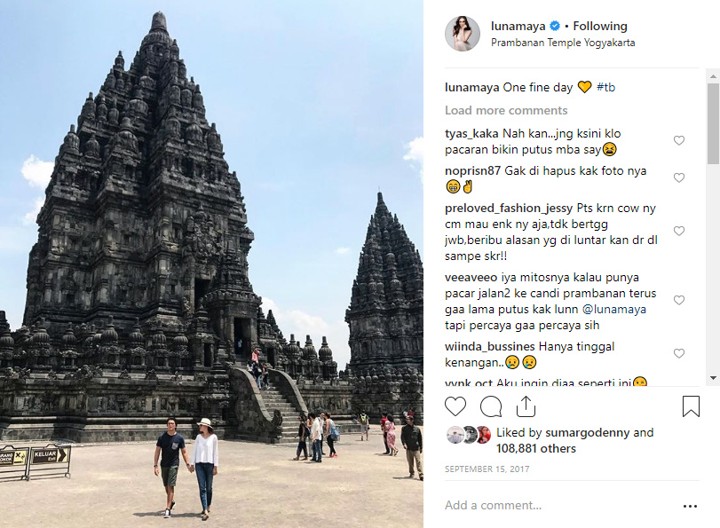This screenshot has height=528, width=720.
Task: Like wiinda_bussines's comment heart
Action: (679, 354)
